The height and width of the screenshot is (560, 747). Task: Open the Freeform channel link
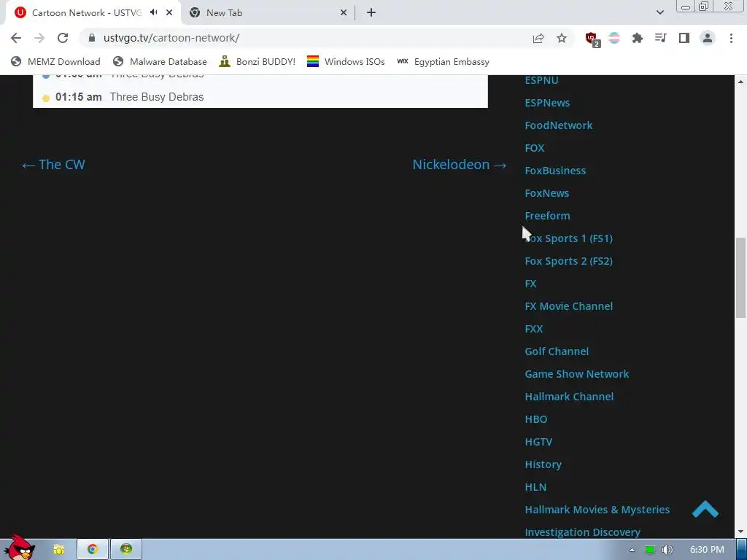click(x=547, y=216)
